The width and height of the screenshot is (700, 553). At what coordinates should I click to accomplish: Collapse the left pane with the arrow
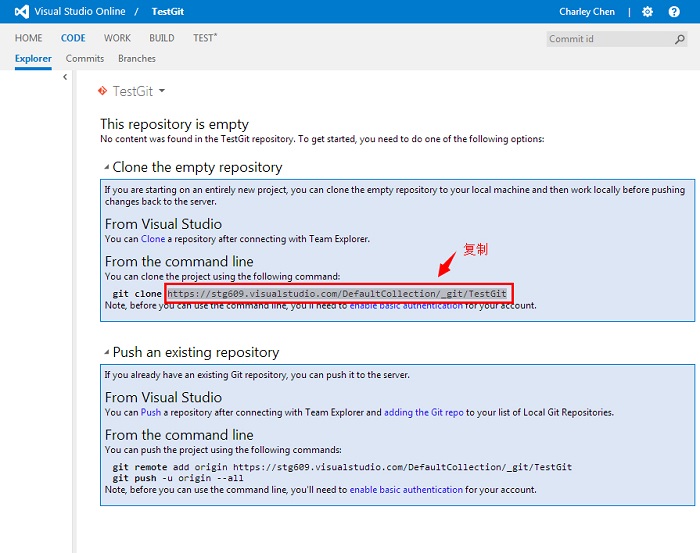65,77
